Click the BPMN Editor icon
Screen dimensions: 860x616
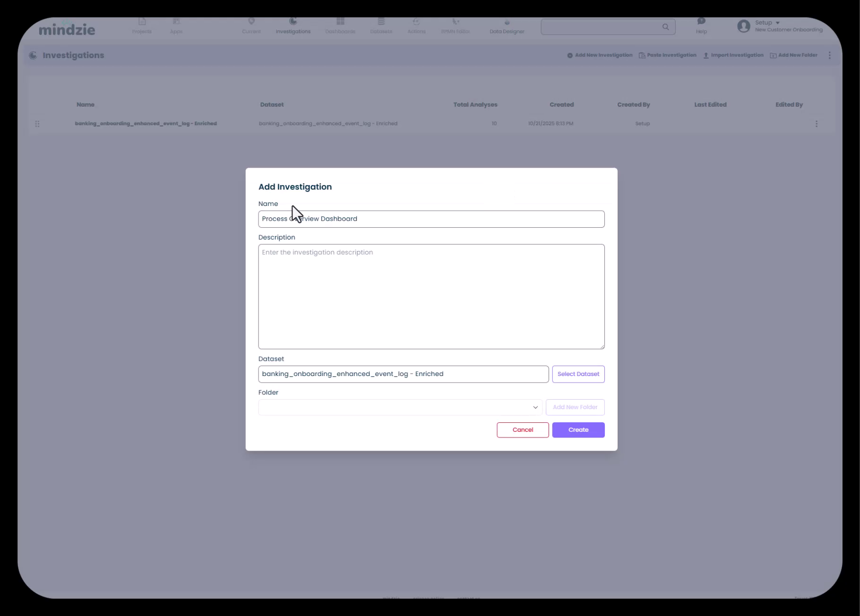[455, 22]
